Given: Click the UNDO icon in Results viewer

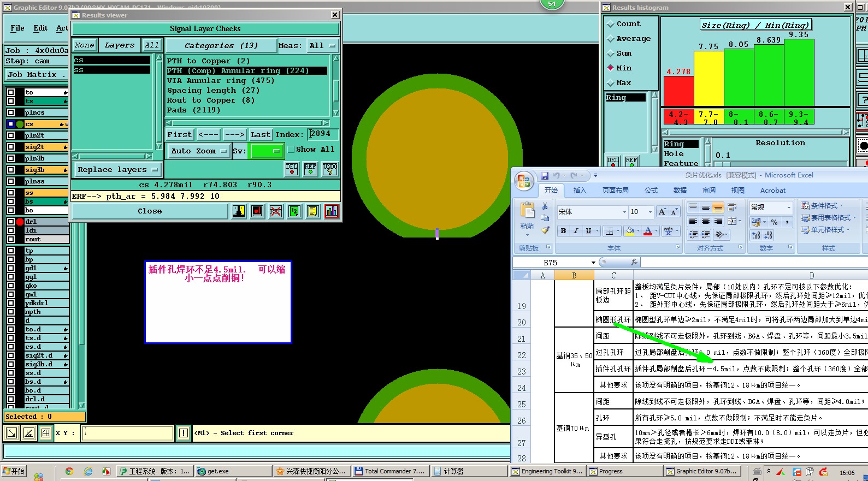Looking at the screenshot, I should click(329, 169).
